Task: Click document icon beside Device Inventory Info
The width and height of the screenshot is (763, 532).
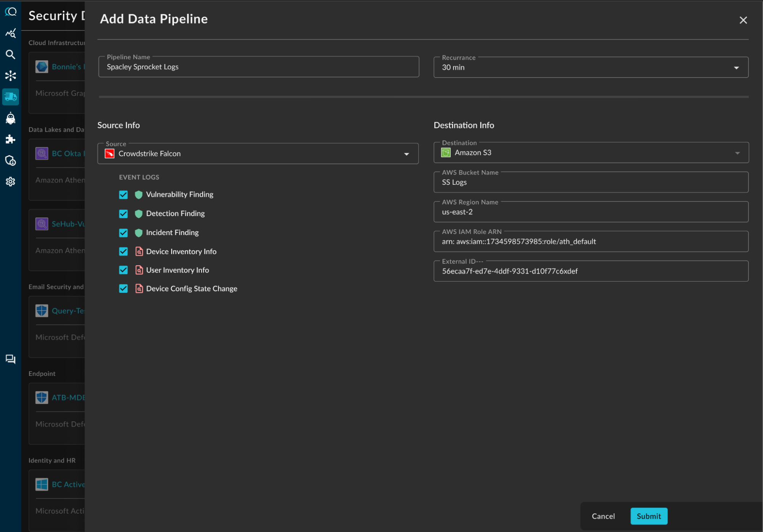Action: pyautogui.click(x=139, y=251)
